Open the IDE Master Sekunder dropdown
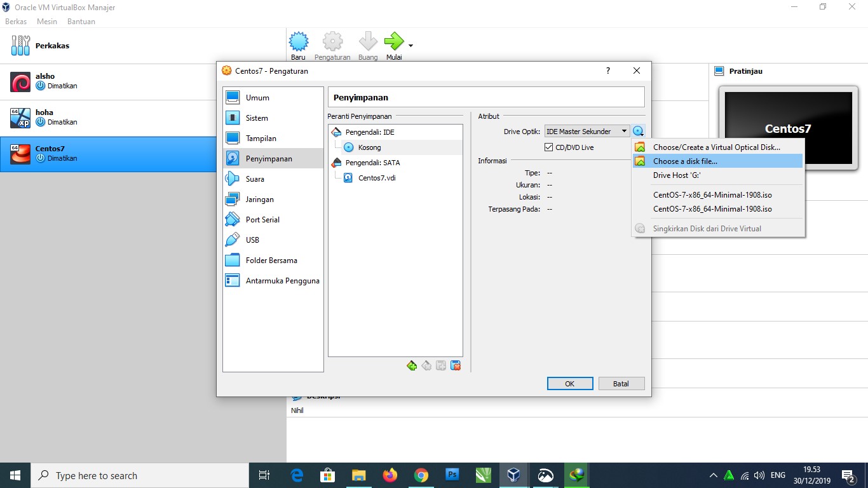Viewport: 868px width, 488px height. pyautogui.click(x=585, y=131)
